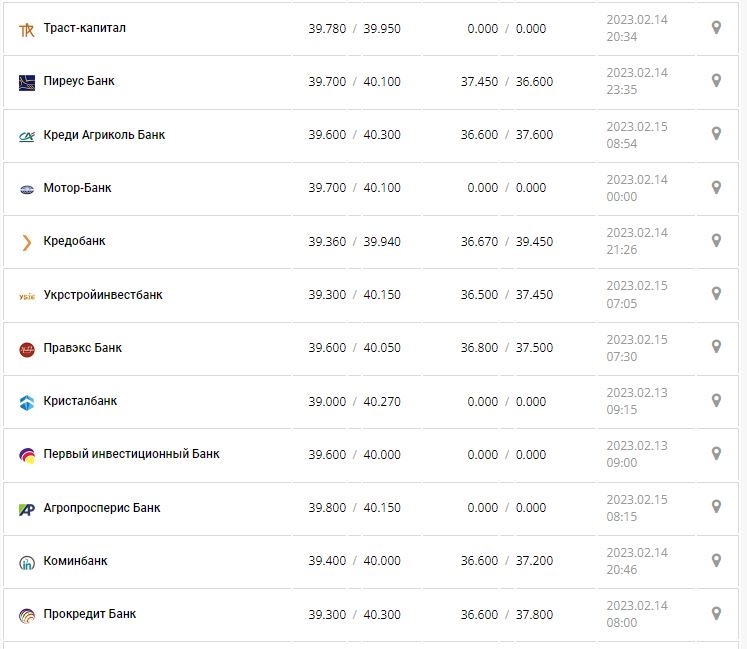Click the Кредобанк orange chevron logo
The width and height of the screenshot is (747, 649).
(x=27, y=242)
